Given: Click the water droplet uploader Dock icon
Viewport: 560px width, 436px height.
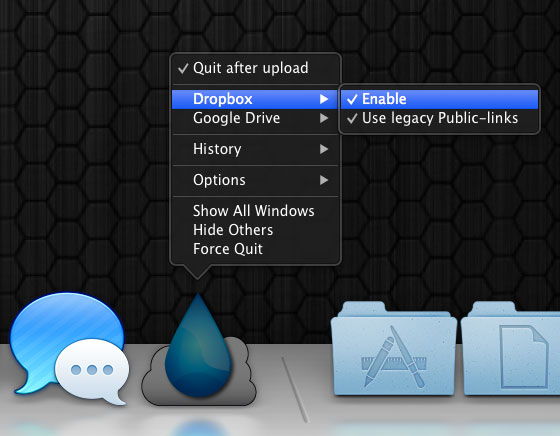Looking at the screenshot, I should 199,349.
